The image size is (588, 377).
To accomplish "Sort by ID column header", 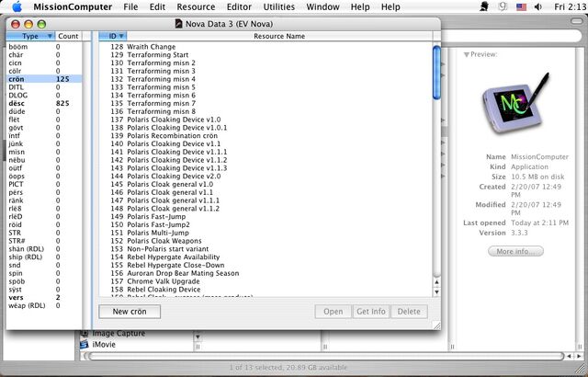I will 113,36.
